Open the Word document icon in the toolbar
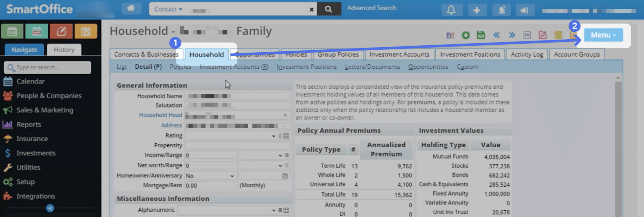 (x=527, y=35)
